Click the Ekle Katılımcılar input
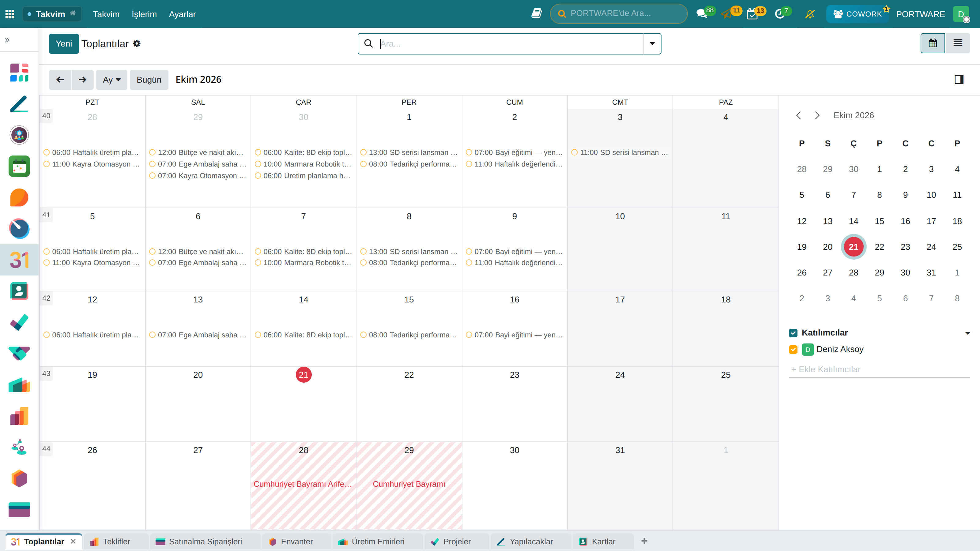This screenshot has width=980, height=551. (879, 369)
